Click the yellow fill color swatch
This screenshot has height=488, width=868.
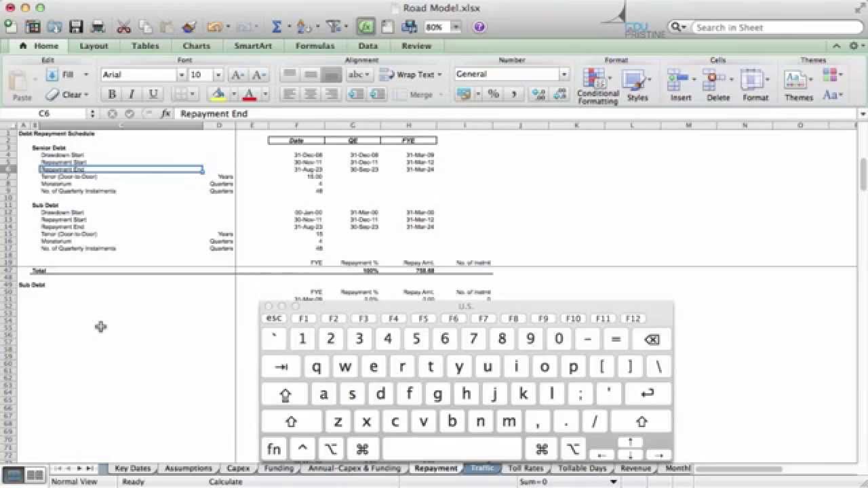tap(218, 94)
